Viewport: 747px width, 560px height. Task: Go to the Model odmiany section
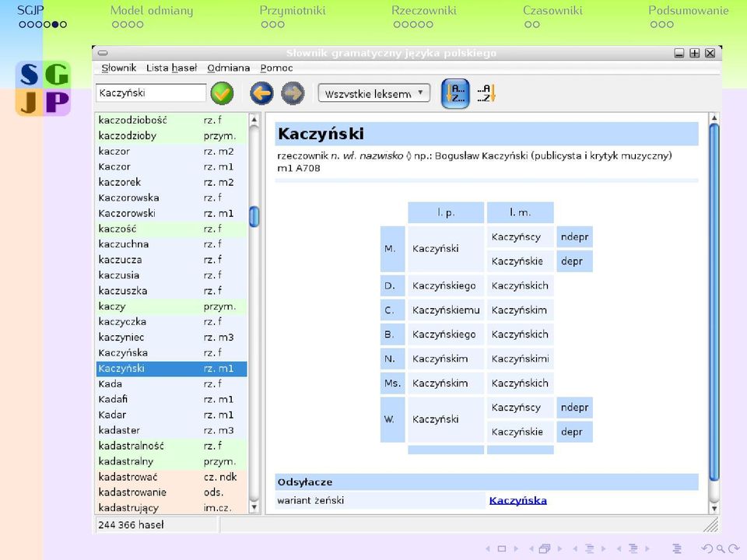pos(152,10)
